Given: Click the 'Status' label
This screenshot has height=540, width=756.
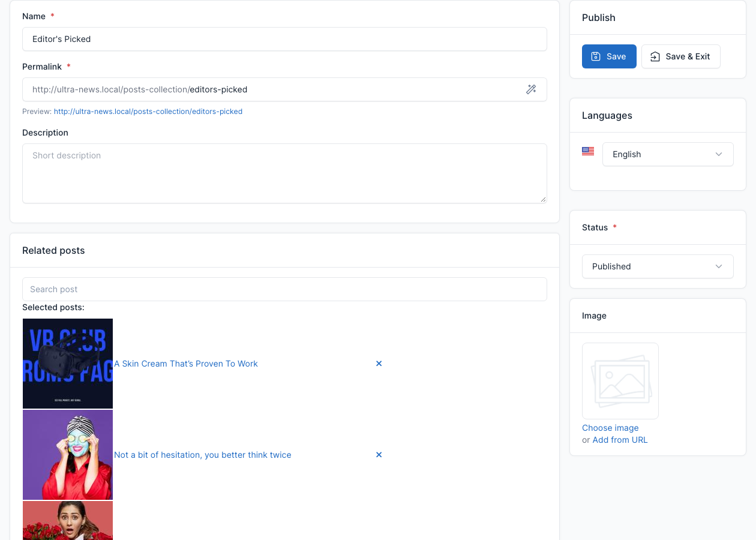Looking at the screenshot, I should coord(595,227).
